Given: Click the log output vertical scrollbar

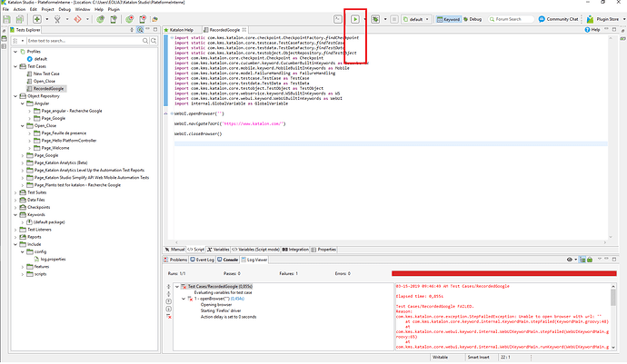Looking at the screenshot, I should click(x=613, y=317).
